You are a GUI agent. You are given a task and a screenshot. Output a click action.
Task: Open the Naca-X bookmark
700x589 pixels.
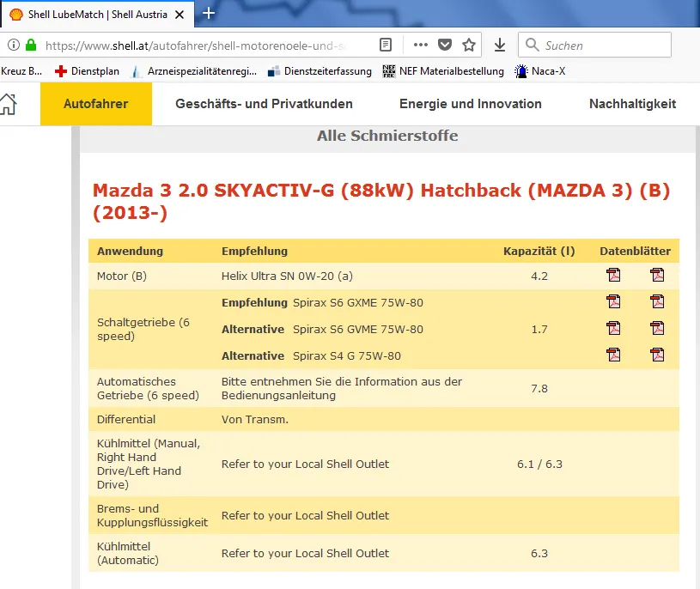tap(540, 71)
